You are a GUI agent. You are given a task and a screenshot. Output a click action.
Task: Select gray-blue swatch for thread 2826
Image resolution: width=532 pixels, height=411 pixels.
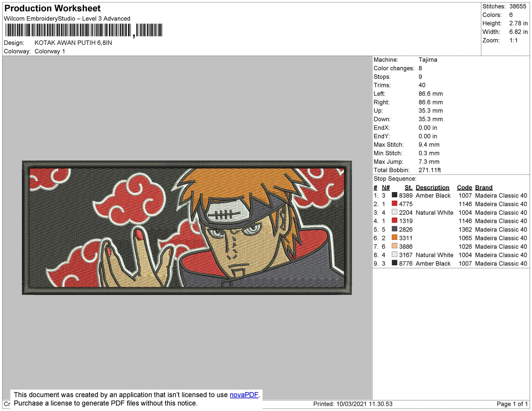point(394,229)
